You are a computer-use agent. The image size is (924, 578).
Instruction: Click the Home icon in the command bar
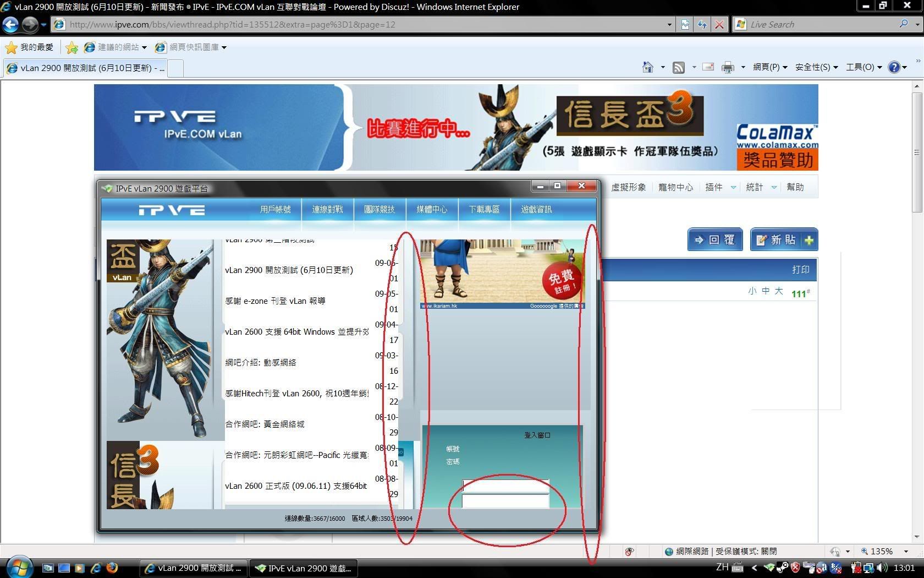coord(647,67)
